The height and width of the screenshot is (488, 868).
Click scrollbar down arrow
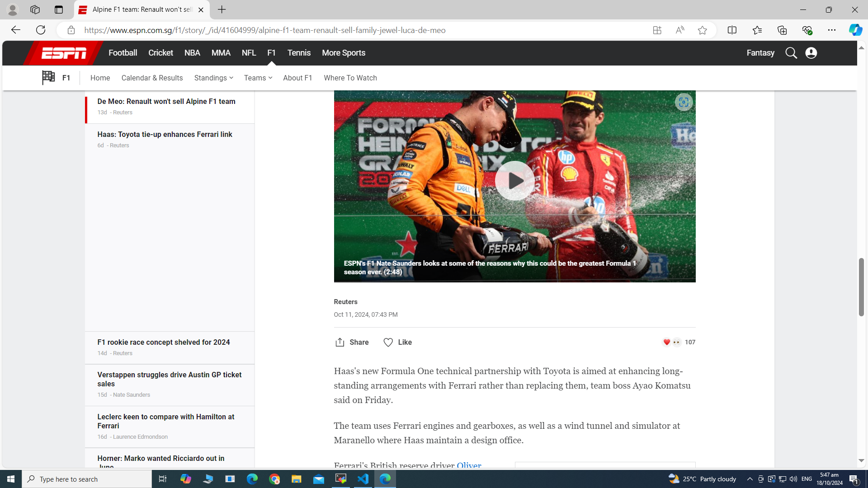point(861,460)
